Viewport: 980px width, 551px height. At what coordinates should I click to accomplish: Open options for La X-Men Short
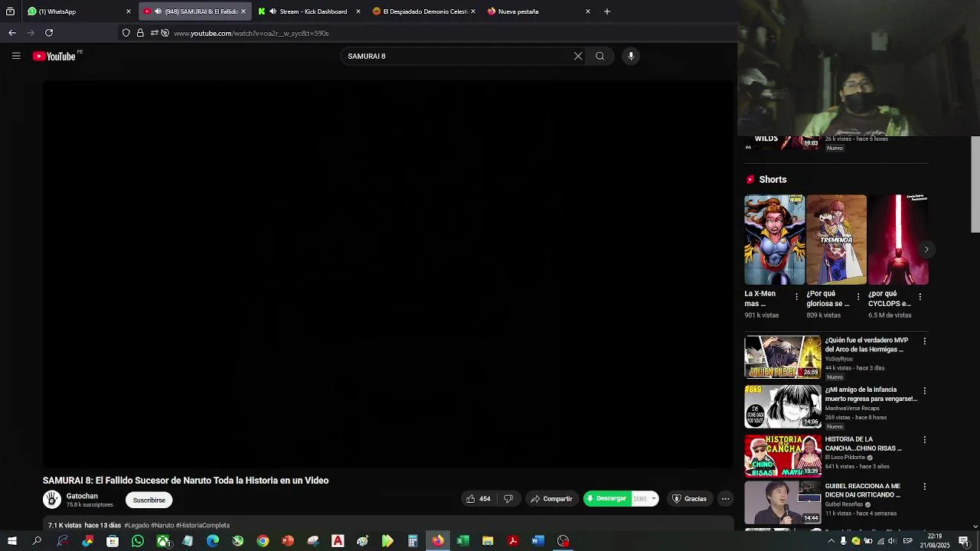tap(796, 297)
